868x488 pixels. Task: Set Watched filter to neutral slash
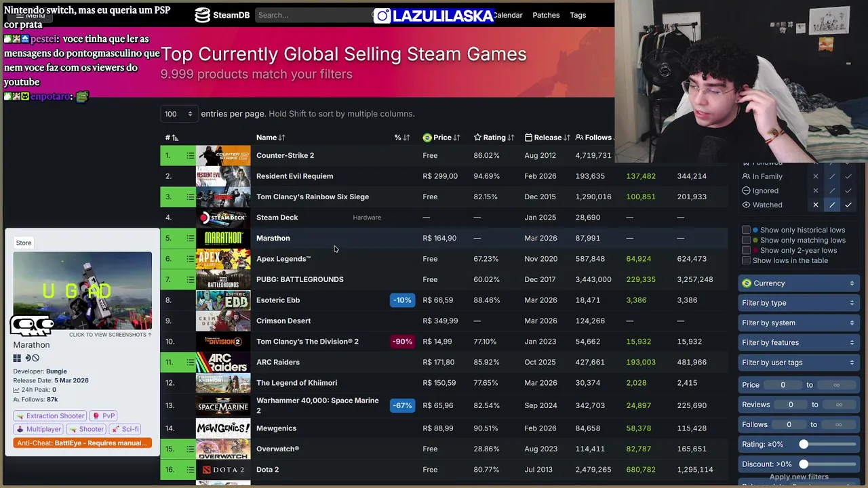[832, 205]
